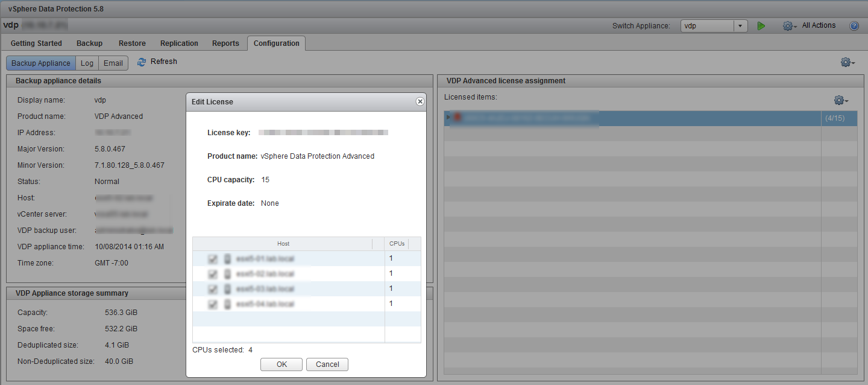Viewport: 868px width, 385px height.
Task: Click the Capacity value 536.3 GiB
Action: (x=121, y=313)
